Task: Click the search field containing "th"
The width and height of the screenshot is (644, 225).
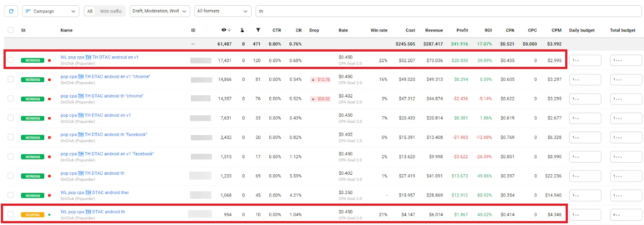Action: point(448,11)
